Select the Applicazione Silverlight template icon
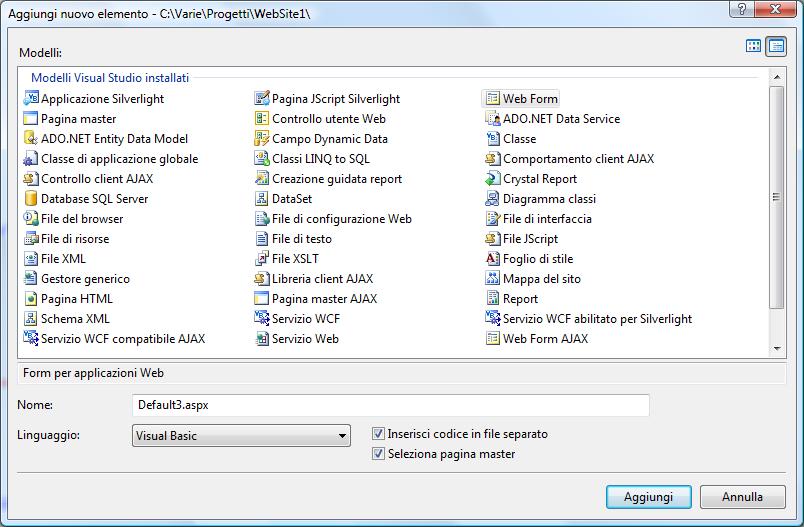 31,98
